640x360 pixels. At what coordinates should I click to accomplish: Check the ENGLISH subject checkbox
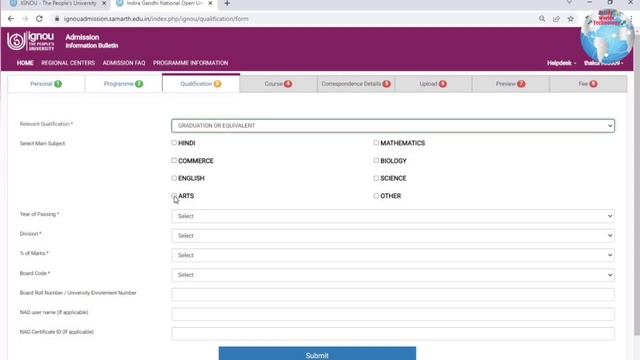coord(174,178)
